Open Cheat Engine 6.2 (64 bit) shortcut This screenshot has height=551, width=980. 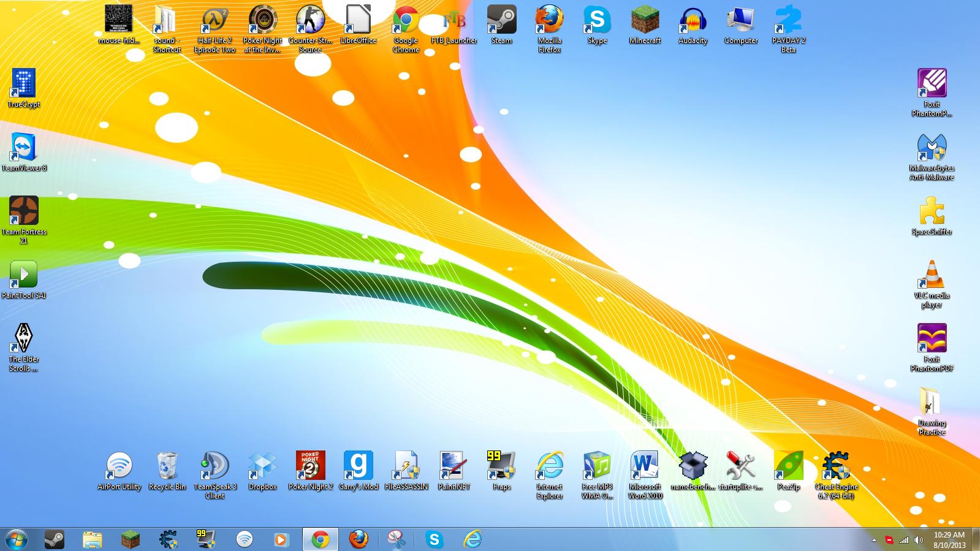836,476
